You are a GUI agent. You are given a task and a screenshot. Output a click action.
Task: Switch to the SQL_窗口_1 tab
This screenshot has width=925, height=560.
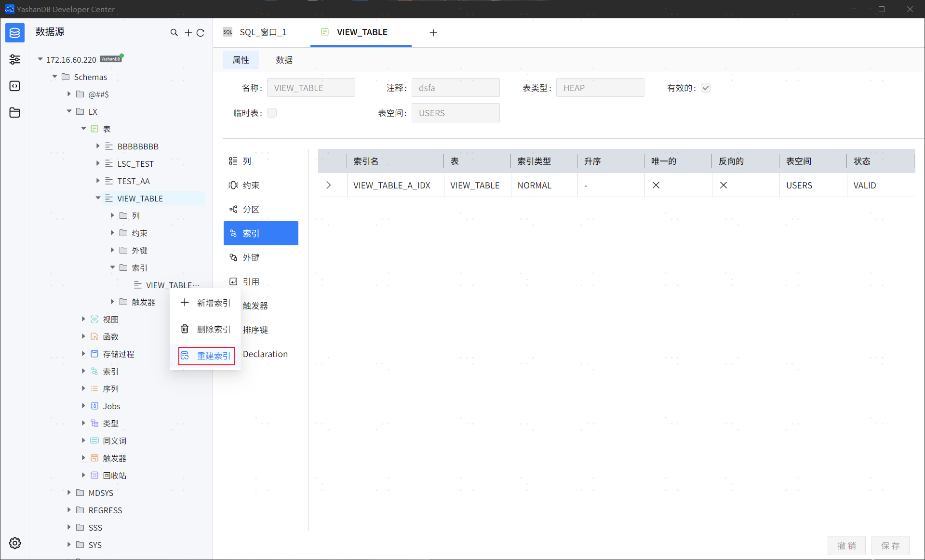tap(255, 32)
